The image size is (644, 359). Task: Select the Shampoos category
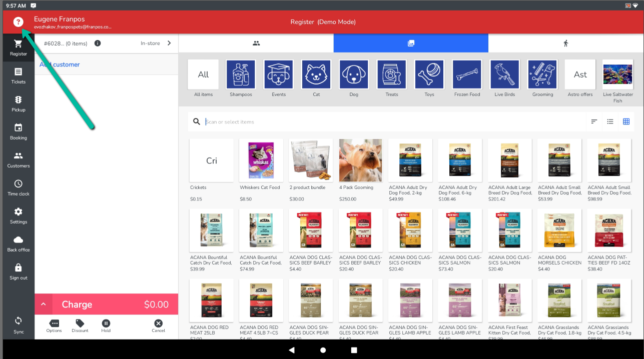pos(241,78)
